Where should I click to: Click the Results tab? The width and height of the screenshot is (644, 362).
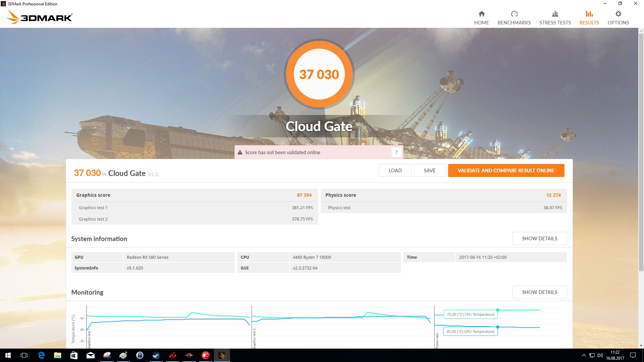589,18
